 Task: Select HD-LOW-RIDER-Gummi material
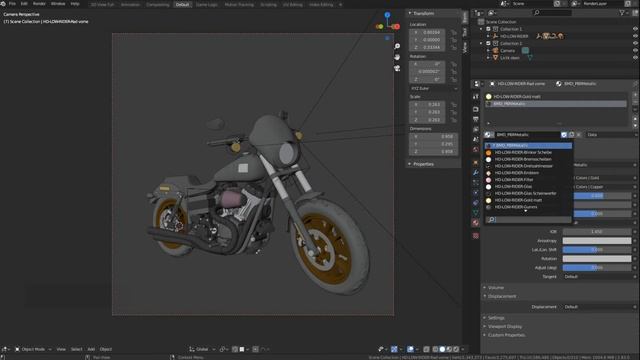coord(529,207)
